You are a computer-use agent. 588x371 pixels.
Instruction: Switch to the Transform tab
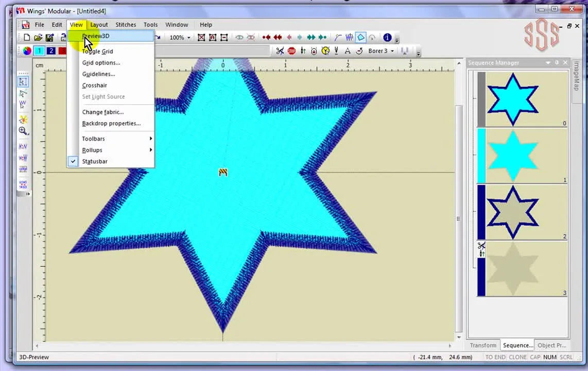click(x=483, y=345)
